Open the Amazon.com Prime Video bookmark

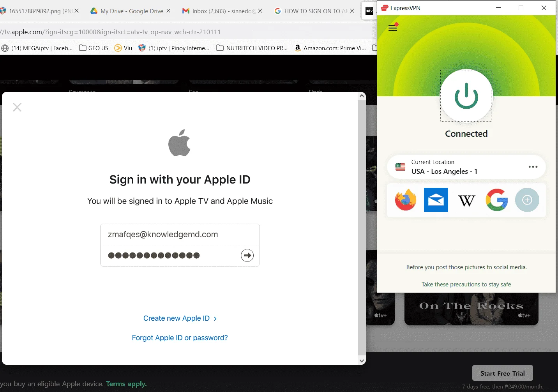click(330, 48)
